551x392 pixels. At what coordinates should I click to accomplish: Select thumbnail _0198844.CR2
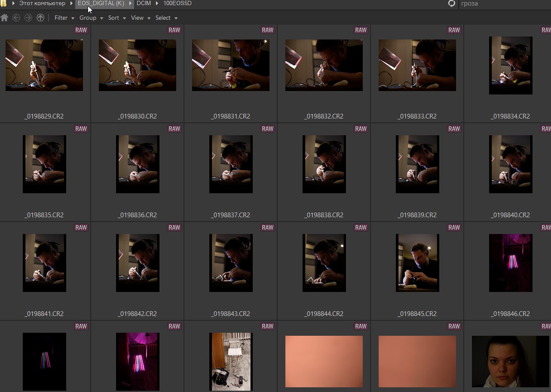click(324, 263)
